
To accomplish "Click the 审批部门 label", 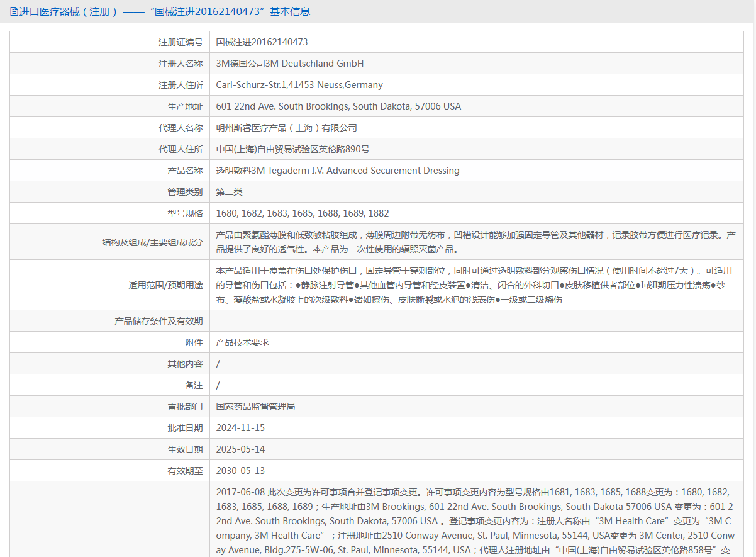I will tap(185, 407).
